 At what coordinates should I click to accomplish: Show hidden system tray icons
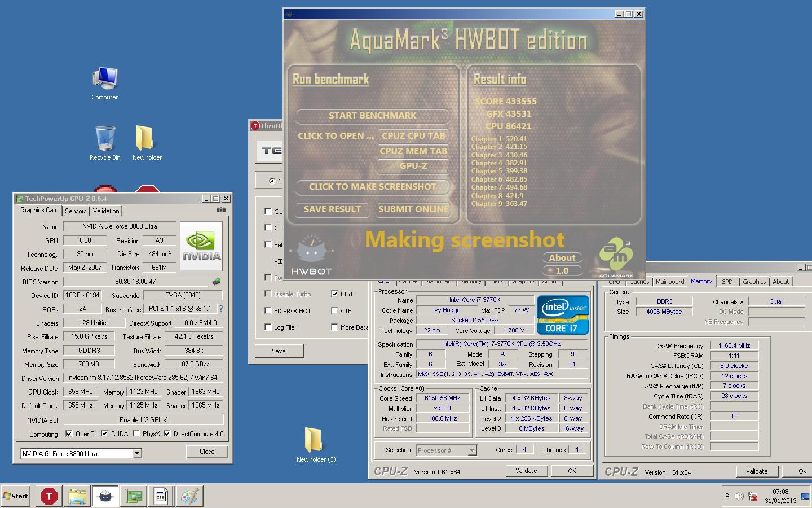(x=727, y=496)
